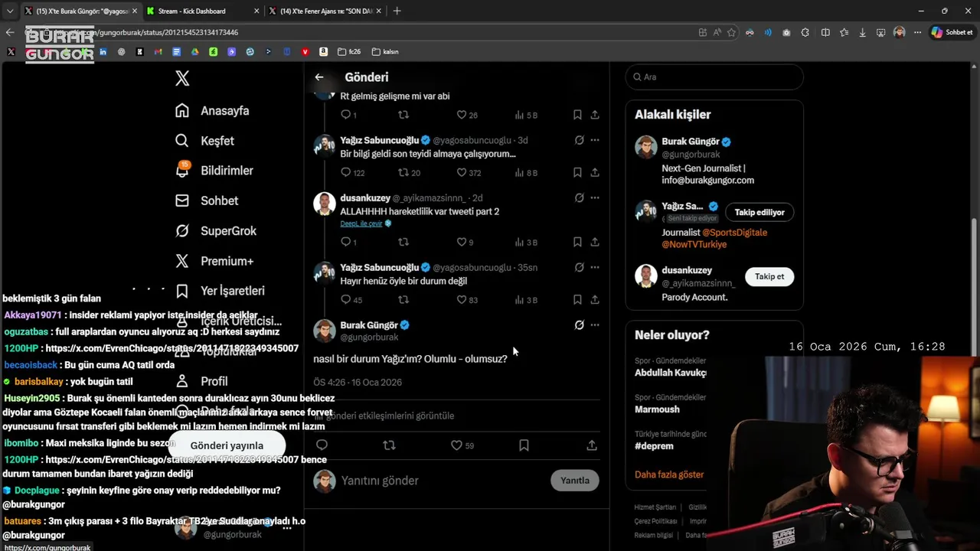Open Grok actions on Burak Güngör's post
Screen dimensions: 980x551
580,325
